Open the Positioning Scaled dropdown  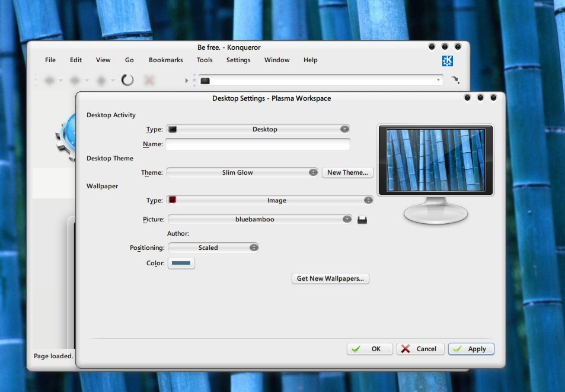(213, 248)
